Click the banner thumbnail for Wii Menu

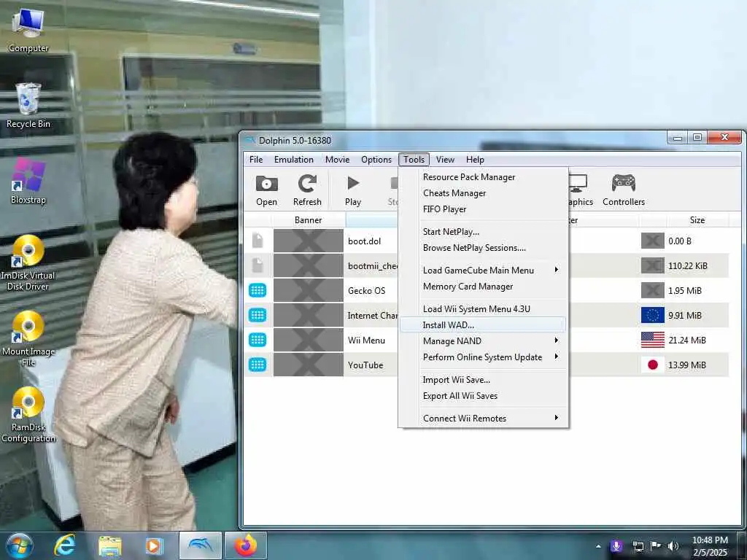[309, 340]
